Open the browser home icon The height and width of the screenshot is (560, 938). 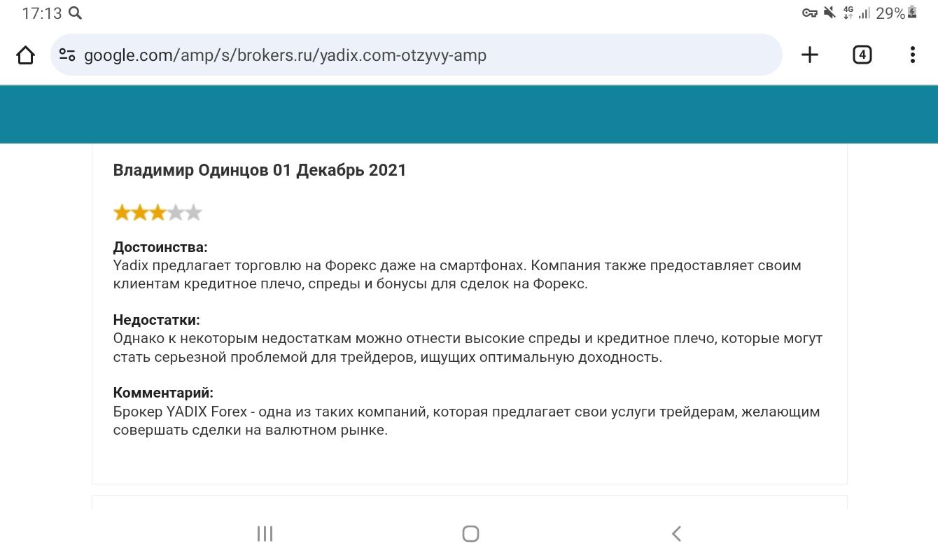point(26,54)
